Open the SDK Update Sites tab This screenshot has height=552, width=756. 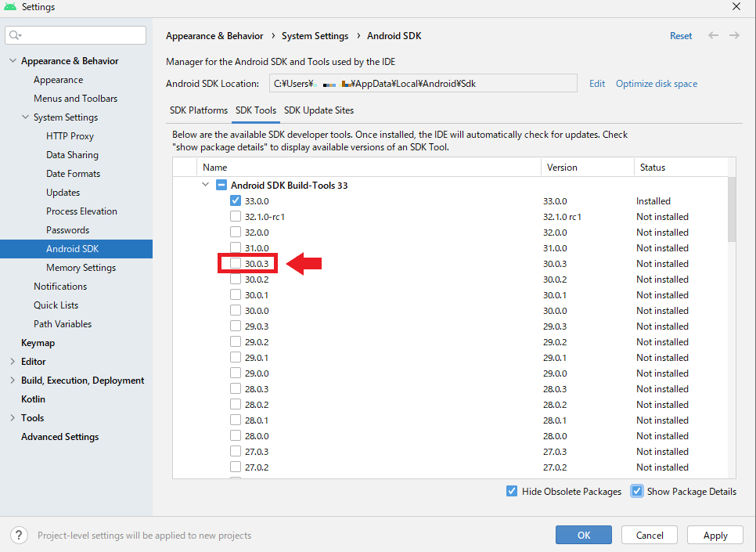[x=319, y=110]
